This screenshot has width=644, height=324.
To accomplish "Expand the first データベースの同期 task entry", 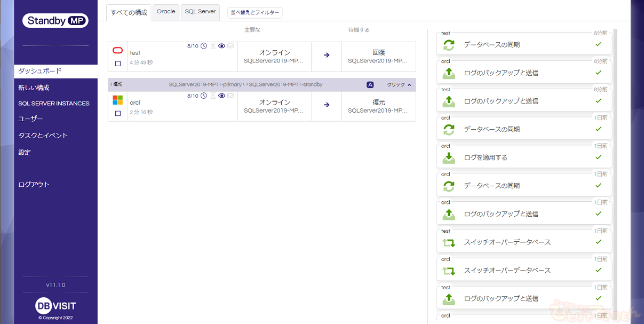I will point(524,45).
